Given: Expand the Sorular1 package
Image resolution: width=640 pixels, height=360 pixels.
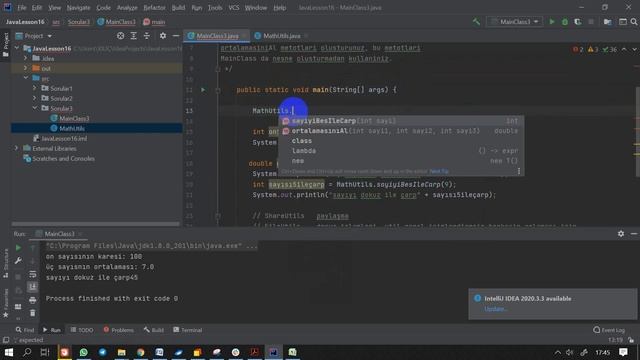Looking at the screenshot, I should pyautogui.click(x=35, y=88).
